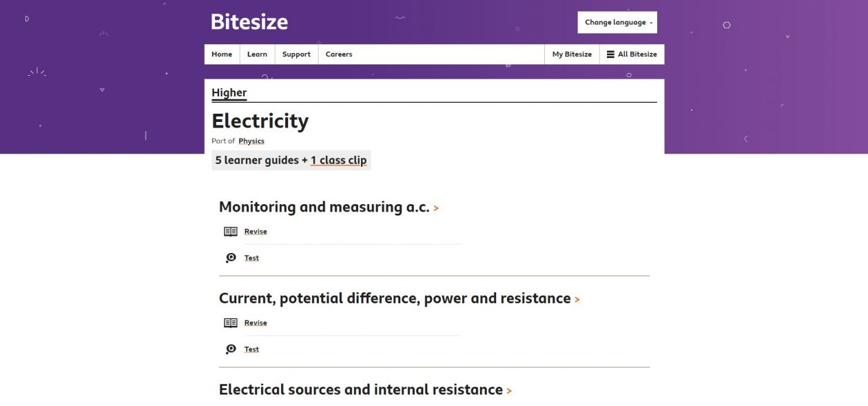Screen dimensions: 868x406
Task: Open the Learn menu item
Action: pyautogui.click(x=257, y=54)
